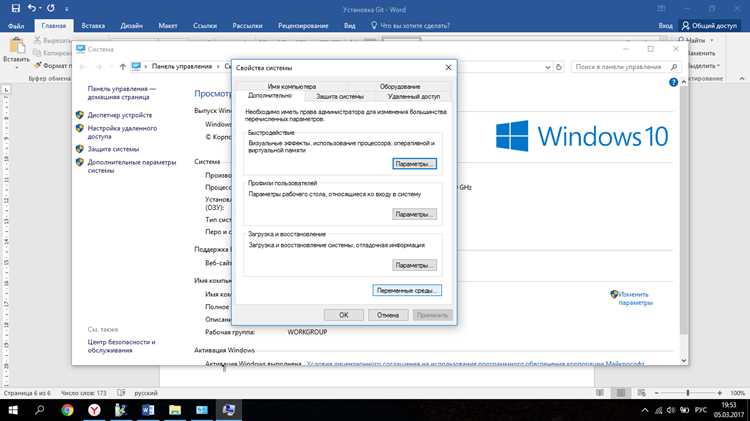
Task: Click zoom in plus on Word status bar
Action: point(719,393)
